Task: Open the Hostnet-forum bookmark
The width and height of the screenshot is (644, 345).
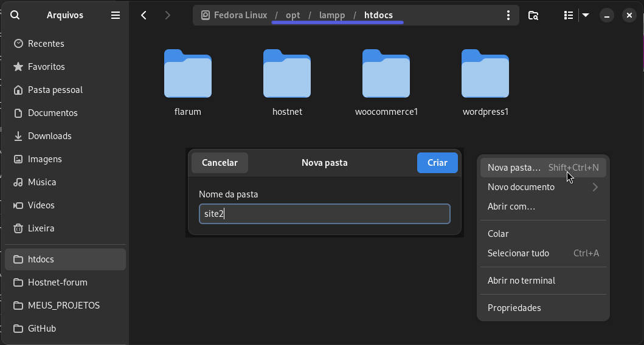Action: [65, 282]
